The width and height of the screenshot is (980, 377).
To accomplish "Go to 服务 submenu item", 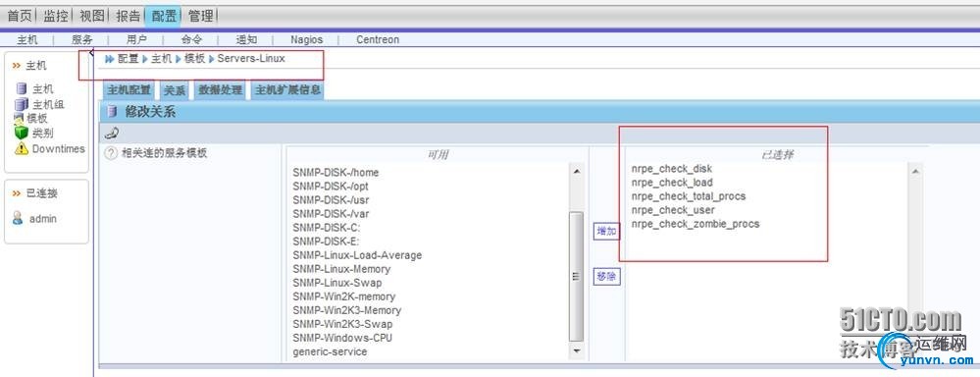I will (x=81, y=39).
